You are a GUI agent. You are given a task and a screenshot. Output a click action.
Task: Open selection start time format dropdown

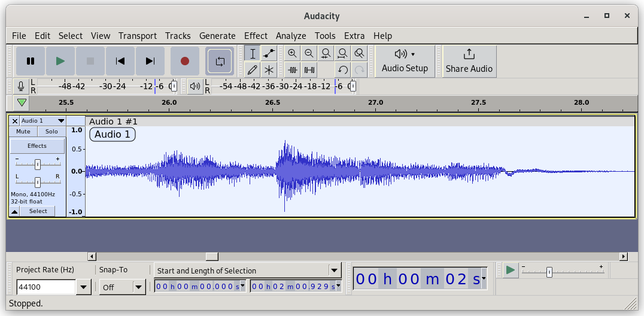pos(242,285)
